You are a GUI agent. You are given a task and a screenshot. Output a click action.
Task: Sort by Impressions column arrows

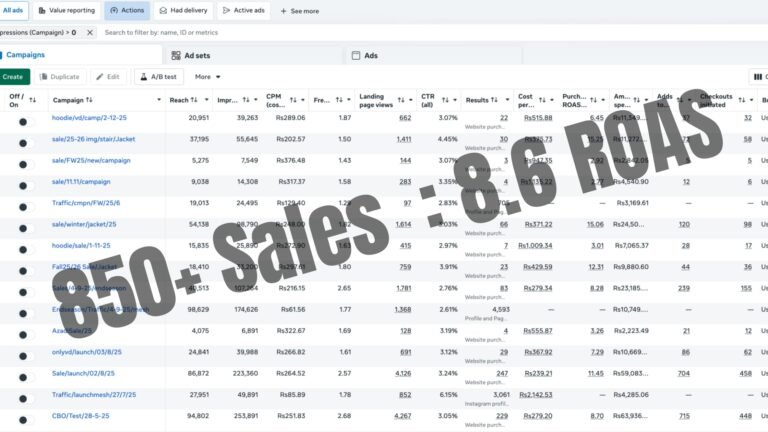246,100
